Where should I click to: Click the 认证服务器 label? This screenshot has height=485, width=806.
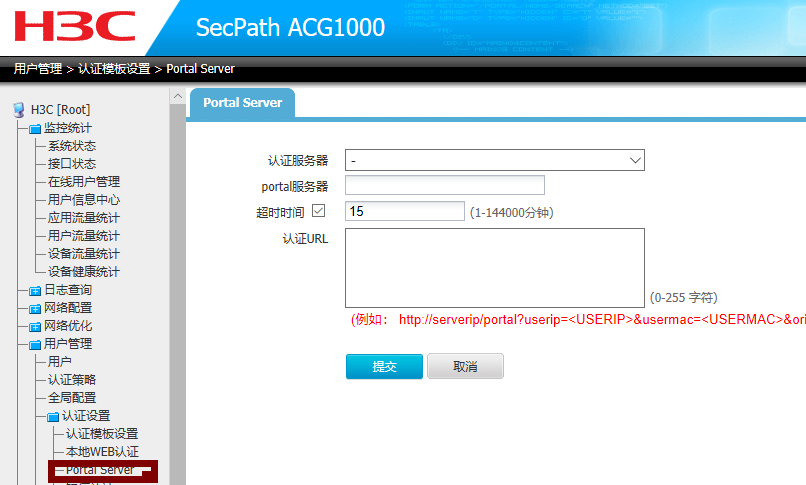(x=298, y=161)
